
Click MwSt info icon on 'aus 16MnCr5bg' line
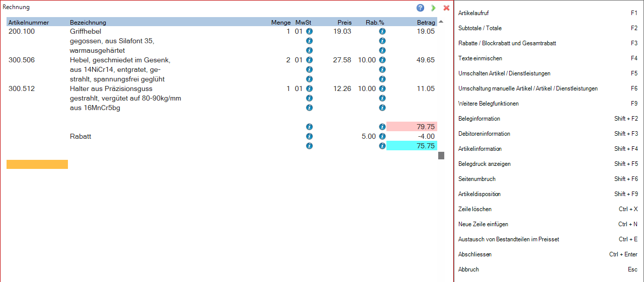click(x=309, y=108)
